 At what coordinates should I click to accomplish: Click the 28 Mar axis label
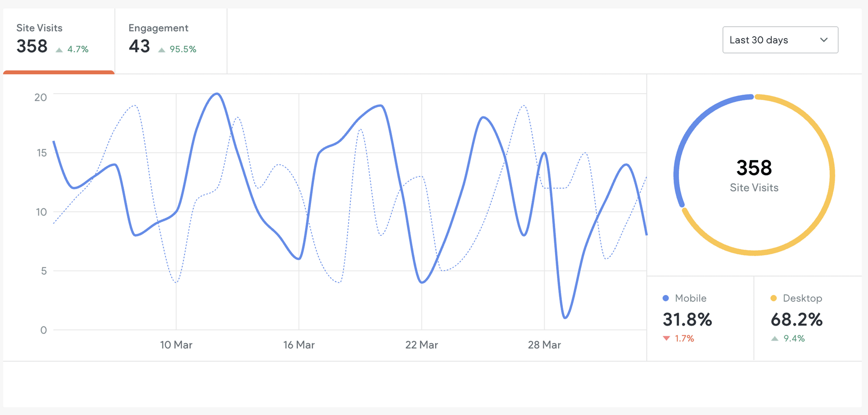pyautogui.click(x=544, y=345)
